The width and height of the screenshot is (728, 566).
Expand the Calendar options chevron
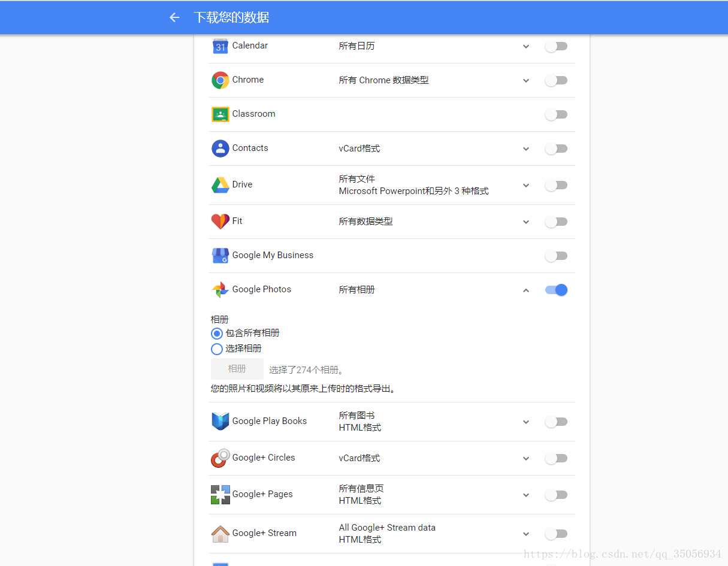coord(526,46)
